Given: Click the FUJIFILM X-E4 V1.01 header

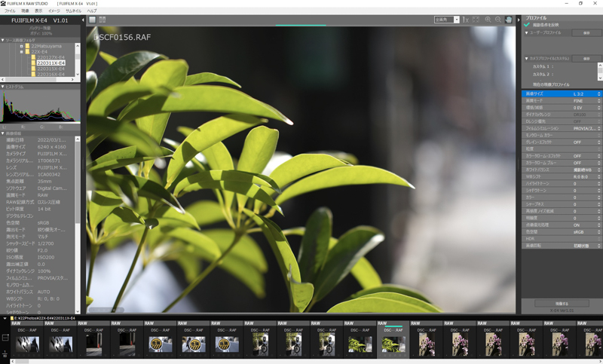Looking at the screenshot, I should (40, 20).
